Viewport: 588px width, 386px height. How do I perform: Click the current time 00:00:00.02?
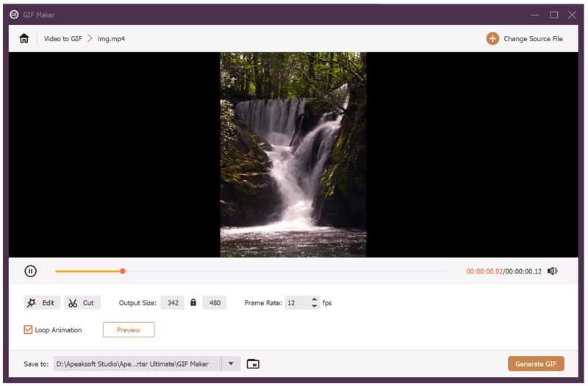(484, 271)
